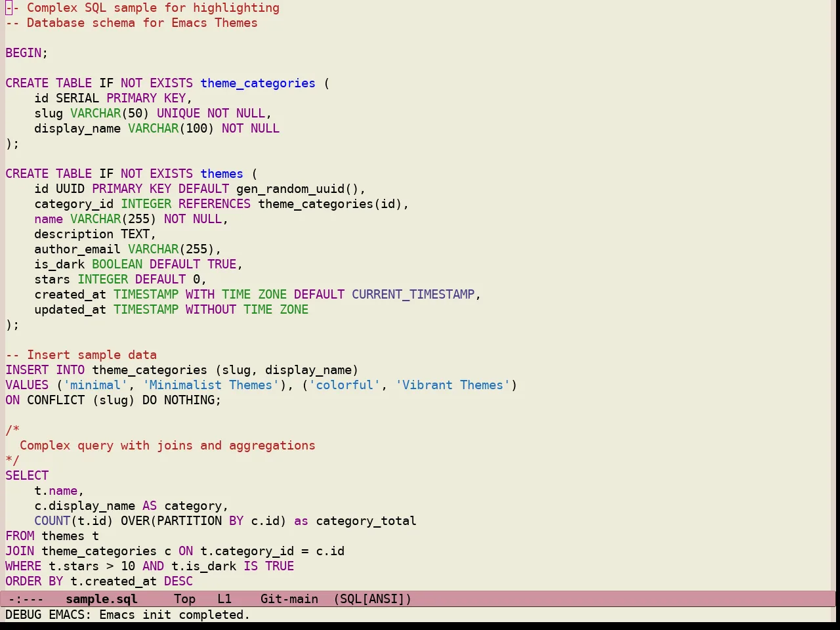
Task: Click 'PARTITION BY' in the OVER clause
Action: 200,520
